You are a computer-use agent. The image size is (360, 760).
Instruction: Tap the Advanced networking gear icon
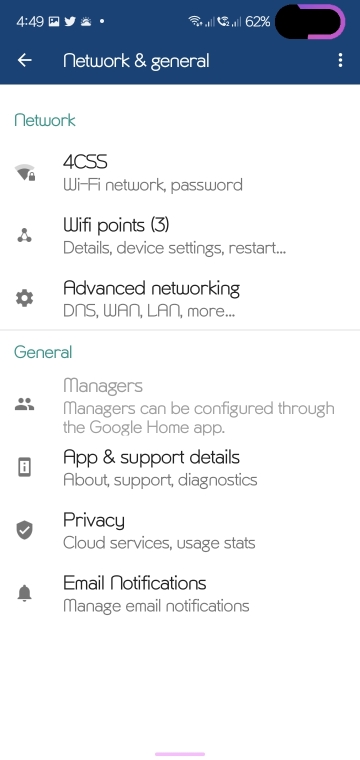point(24,298)
